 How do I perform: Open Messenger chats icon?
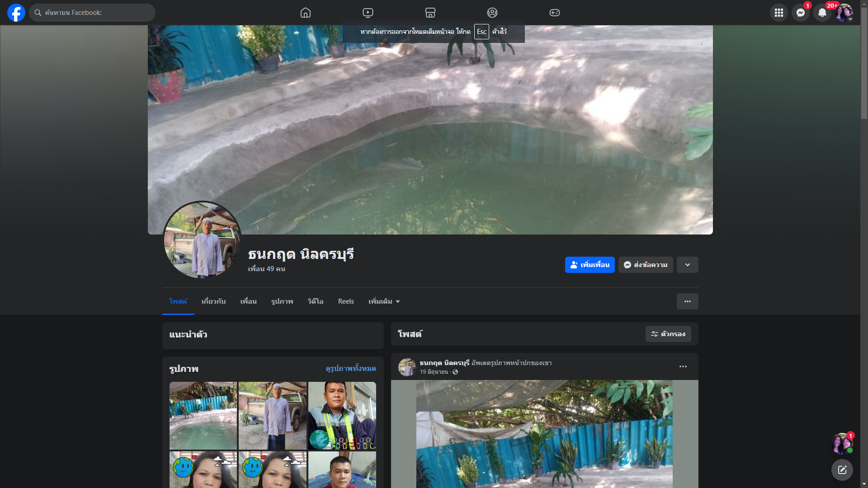coord(800,13)
